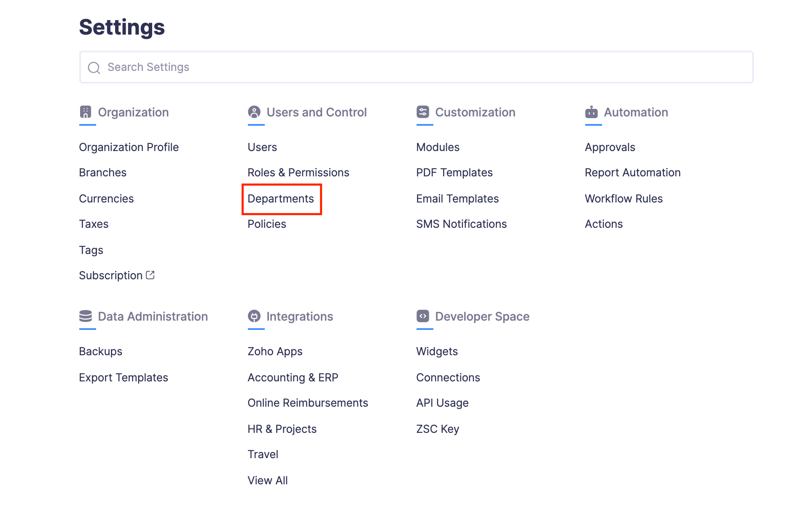Click the Customization sliders icon
This screenshot has width=812, height=513.
click(x=423, y=112)
